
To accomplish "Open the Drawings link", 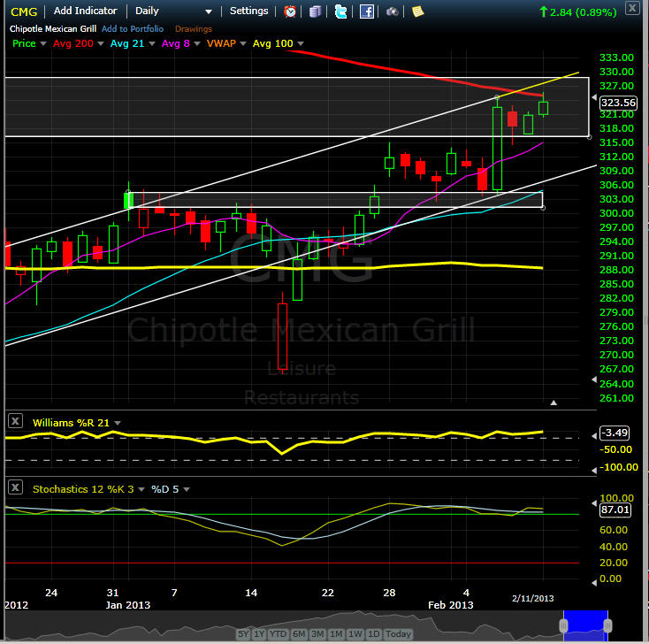I will click(x=194, y=28).
